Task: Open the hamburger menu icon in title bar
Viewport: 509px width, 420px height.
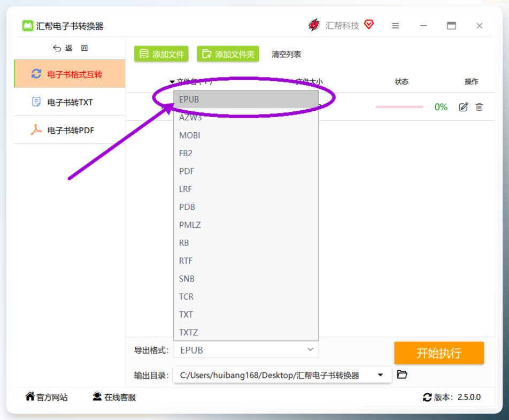Action: pyautogui.click(x=395, y=26)
